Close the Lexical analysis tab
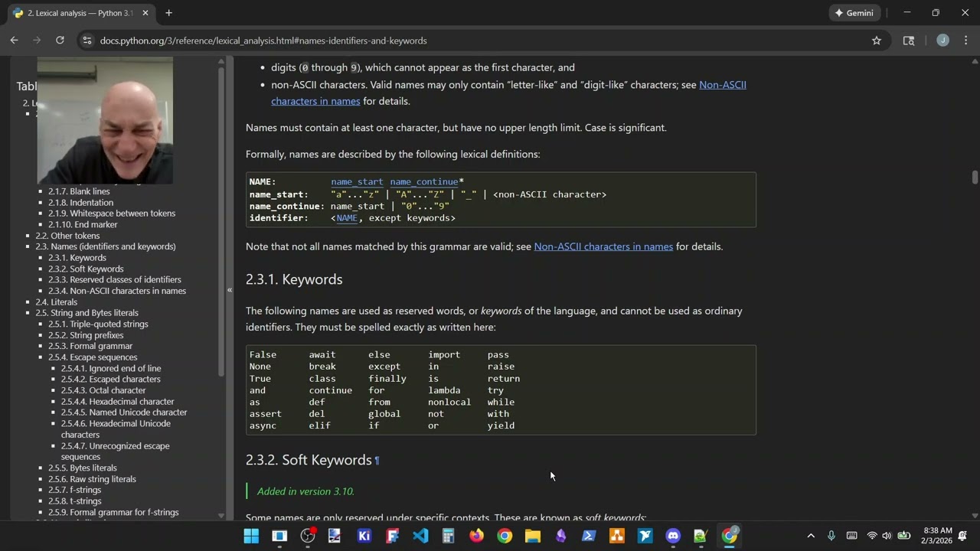Viewport: 980px width, 551px height. 145,13
